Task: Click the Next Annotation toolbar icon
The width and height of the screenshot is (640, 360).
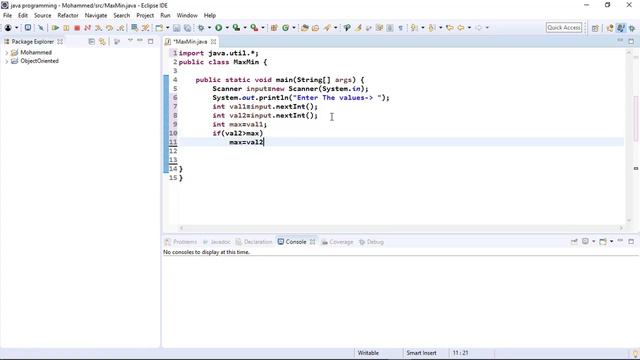Action: 414,28
